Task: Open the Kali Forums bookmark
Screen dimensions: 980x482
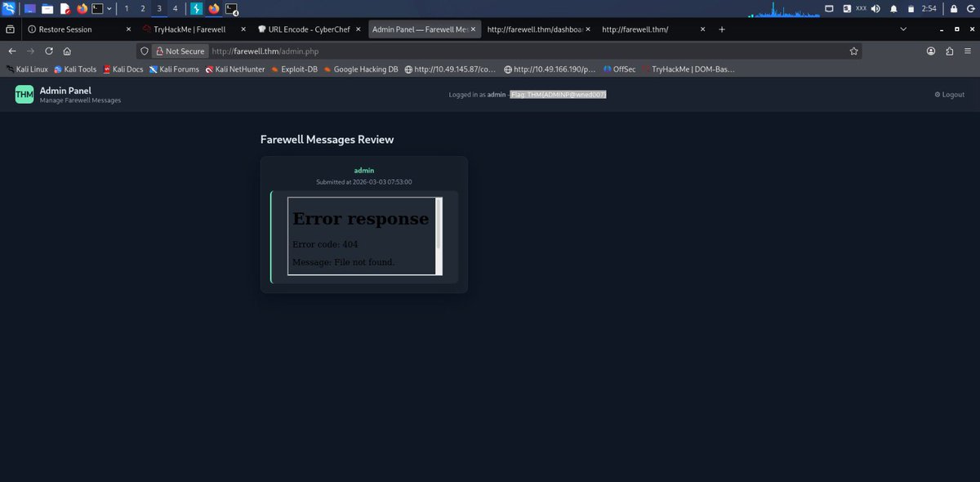Action: click(x=174, y=69)
